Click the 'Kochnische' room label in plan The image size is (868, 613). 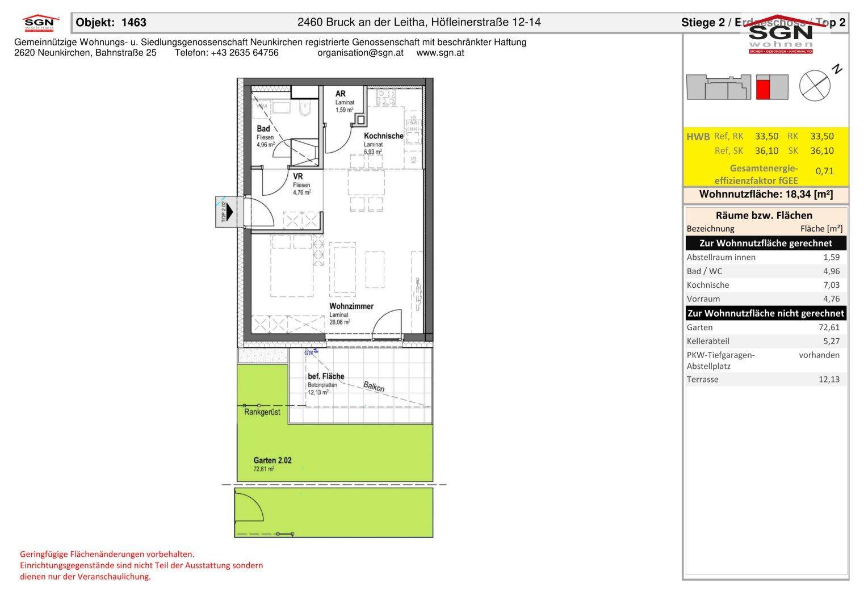point(384,136)
